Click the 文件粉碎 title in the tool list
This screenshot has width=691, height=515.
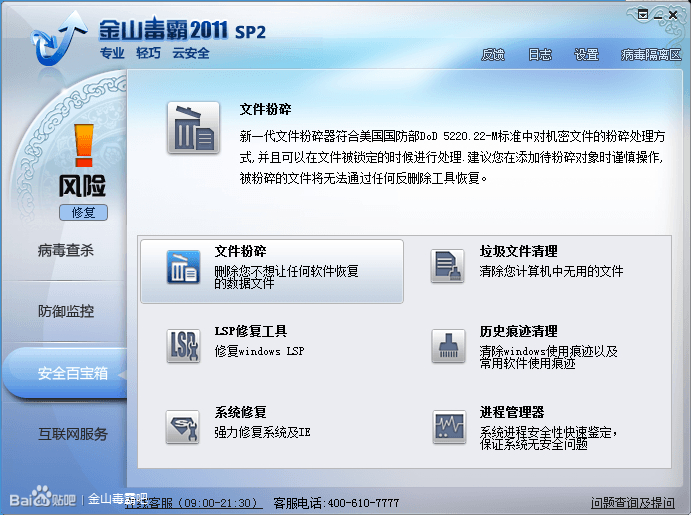[241, 251]
